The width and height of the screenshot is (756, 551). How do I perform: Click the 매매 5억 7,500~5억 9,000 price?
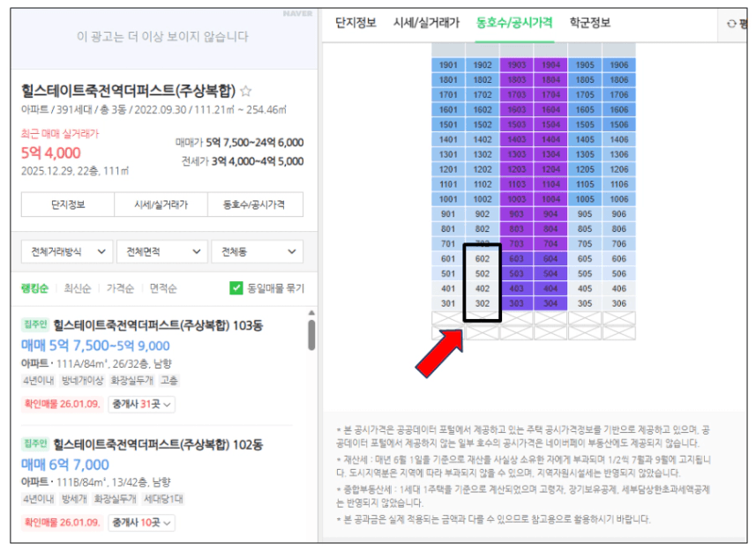pyautogui.click(x=95, y=346)
